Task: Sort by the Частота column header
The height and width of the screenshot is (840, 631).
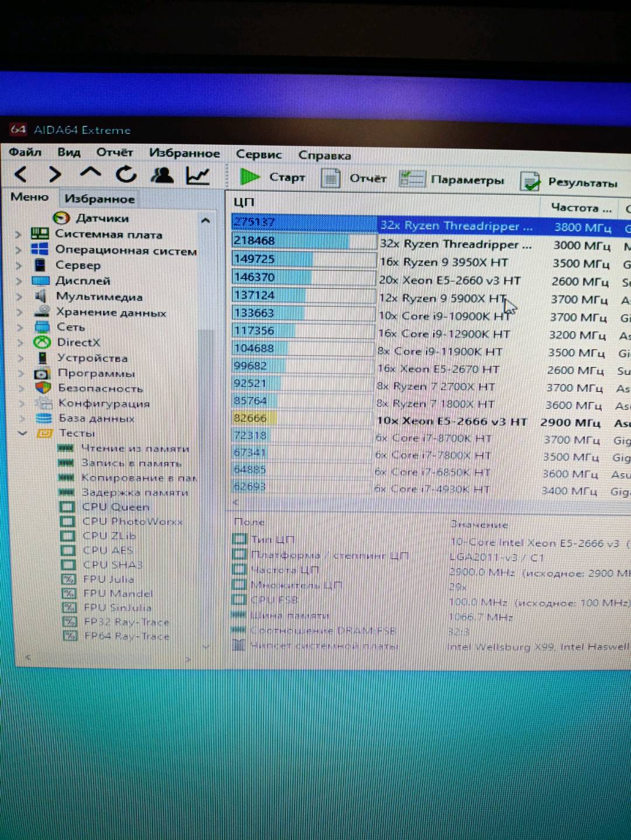Action: [x=580, y=207]
